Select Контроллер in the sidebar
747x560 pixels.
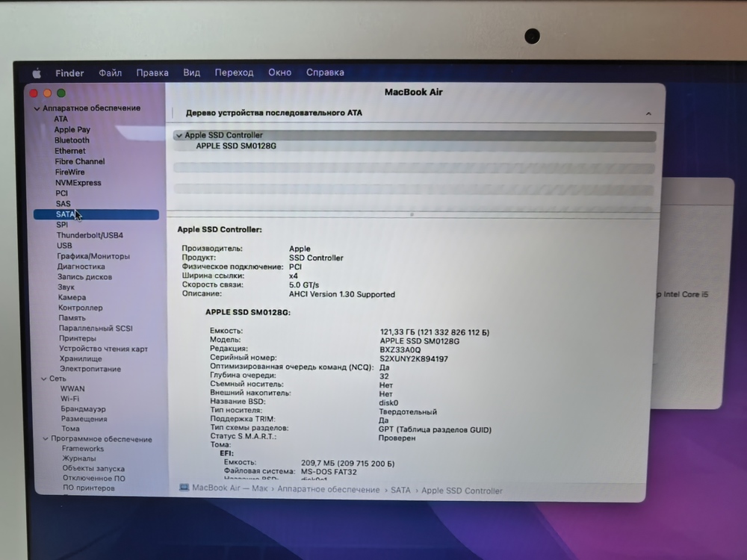tap(81, 308)
